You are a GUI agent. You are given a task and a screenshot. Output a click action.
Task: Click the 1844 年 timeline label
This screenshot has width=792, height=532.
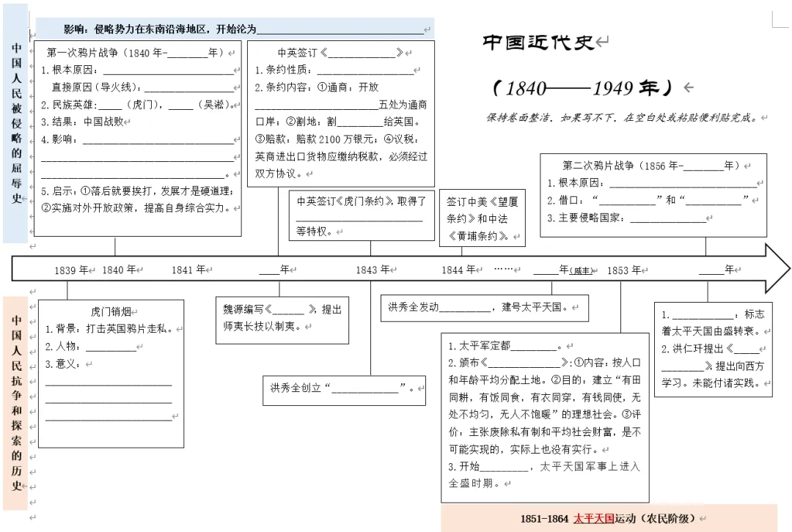(459, 270)
